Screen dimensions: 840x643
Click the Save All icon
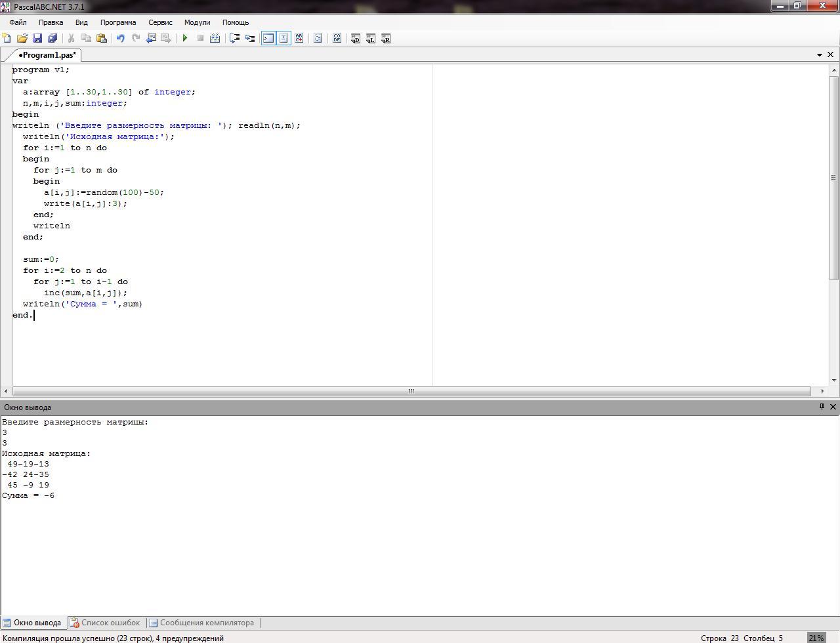click(52, 38)
